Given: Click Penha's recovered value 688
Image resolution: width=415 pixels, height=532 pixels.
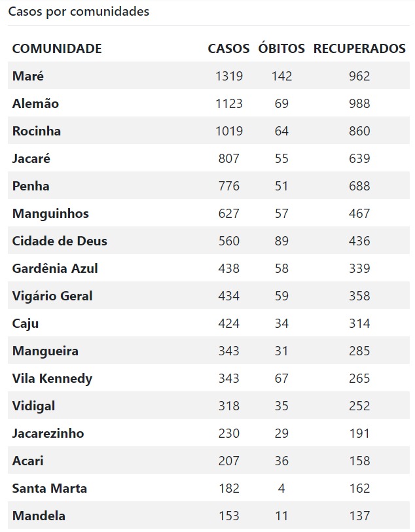Looking at the screenshot, I should click(359, 186).
